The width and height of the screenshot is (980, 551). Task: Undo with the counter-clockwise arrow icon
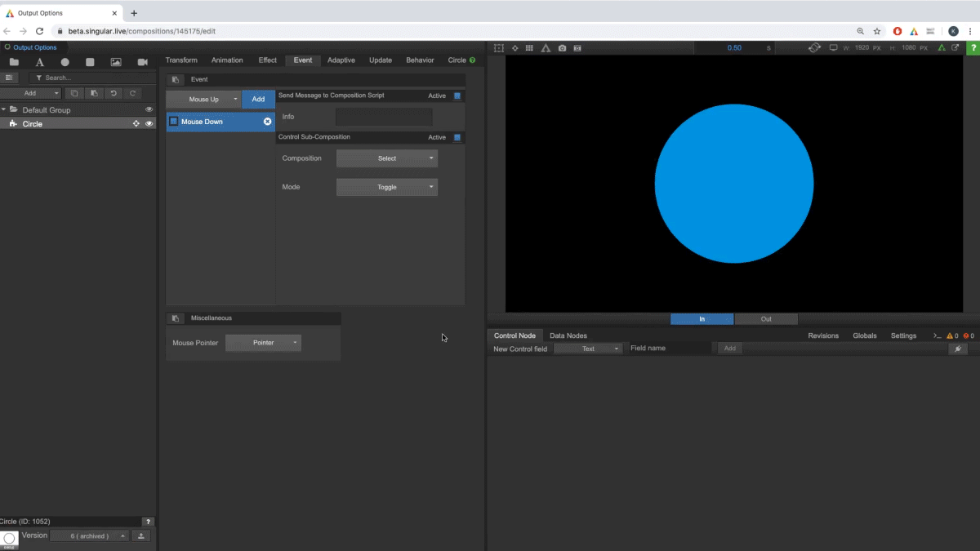(x=114, y=93)
